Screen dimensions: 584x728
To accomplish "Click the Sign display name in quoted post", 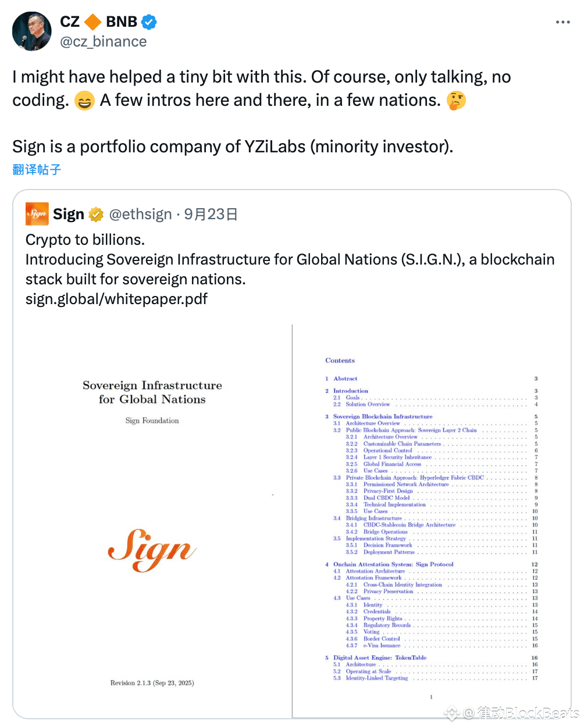I will (69, 215).
